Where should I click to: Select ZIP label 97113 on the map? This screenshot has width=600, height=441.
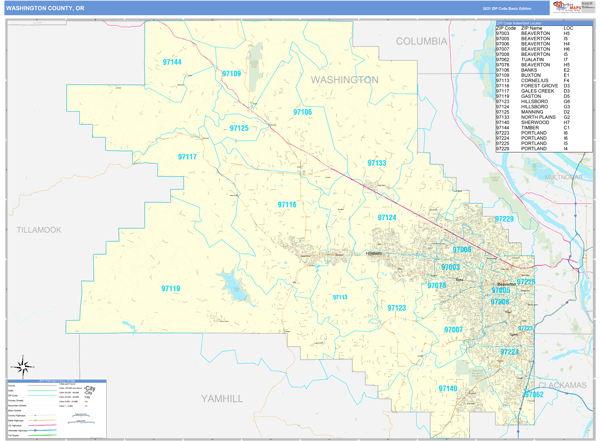(340, 297)
